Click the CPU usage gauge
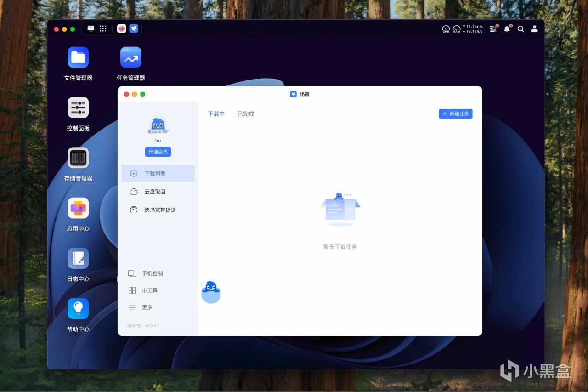The image size is (588, 392). [446, 29]
